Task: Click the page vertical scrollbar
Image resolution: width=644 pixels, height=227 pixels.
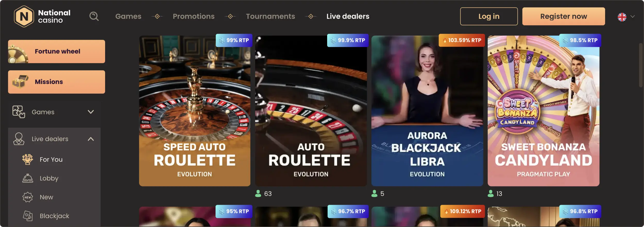Action: point(641,66)
